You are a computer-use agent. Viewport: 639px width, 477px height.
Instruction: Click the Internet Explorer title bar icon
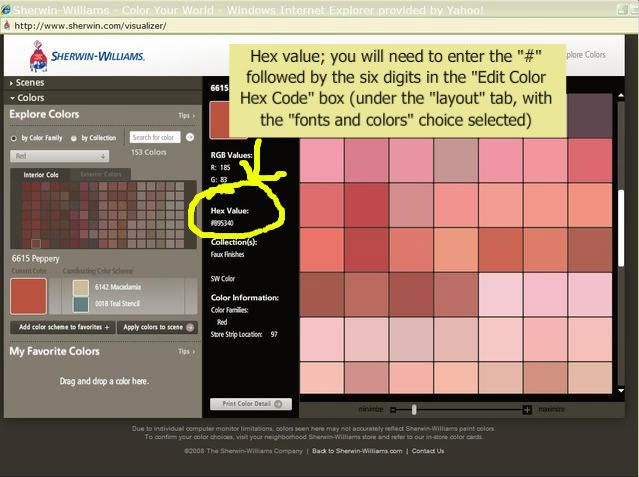pyautogui.click(x=6, y=9)
